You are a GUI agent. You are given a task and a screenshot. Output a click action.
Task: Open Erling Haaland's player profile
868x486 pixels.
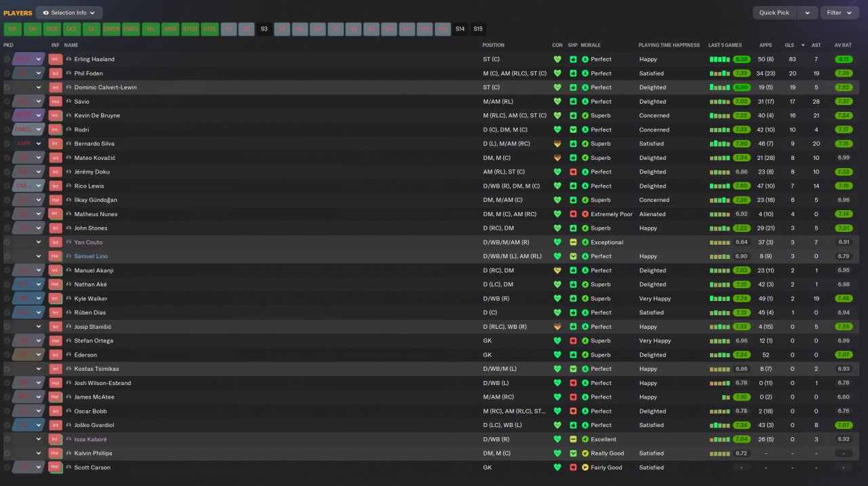94,60
